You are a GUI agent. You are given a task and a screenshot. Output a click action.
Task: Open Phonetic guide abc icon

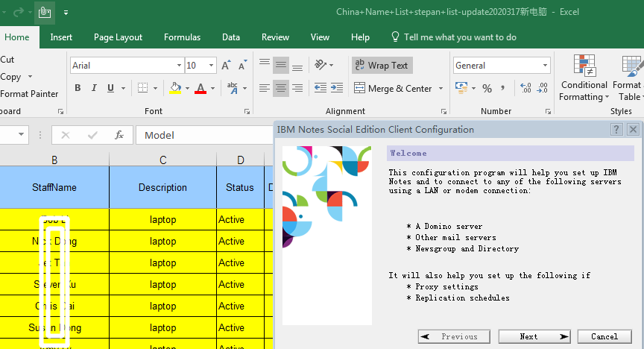(233, 88)
